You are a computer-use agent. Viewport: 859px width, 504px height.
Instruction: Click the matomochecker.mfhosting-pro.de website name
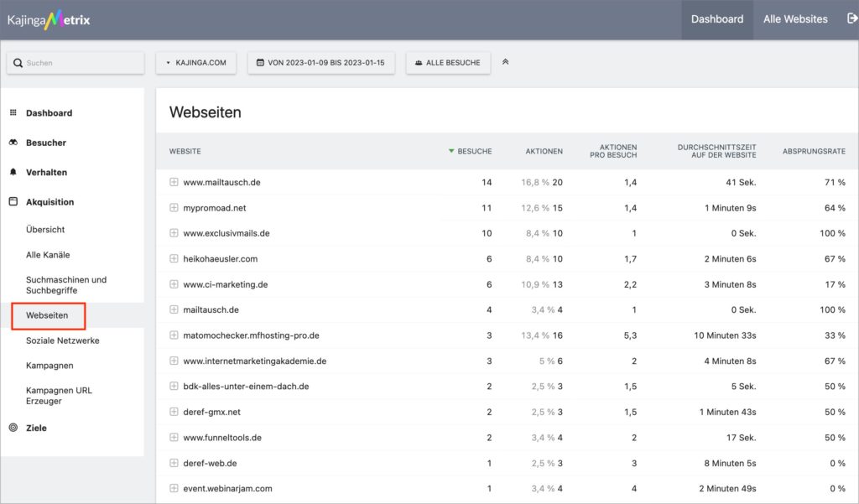251,335
